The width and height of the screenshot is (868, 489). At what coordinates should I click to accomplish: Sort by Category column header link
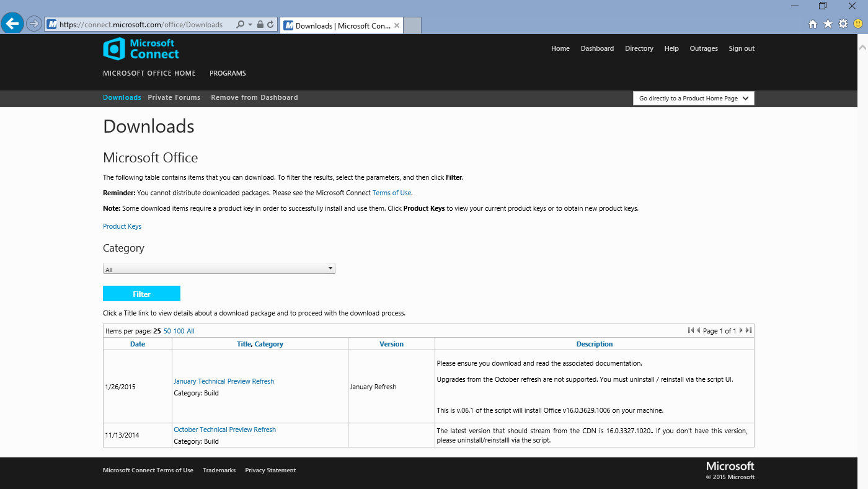(x=269, y=344)
